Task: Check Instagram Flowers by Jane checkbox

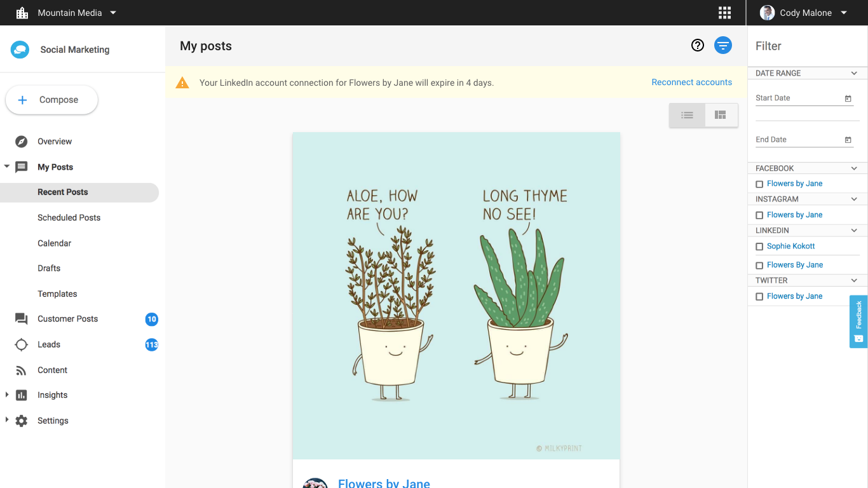Action: pyautogui.click(x=759, y=215)
